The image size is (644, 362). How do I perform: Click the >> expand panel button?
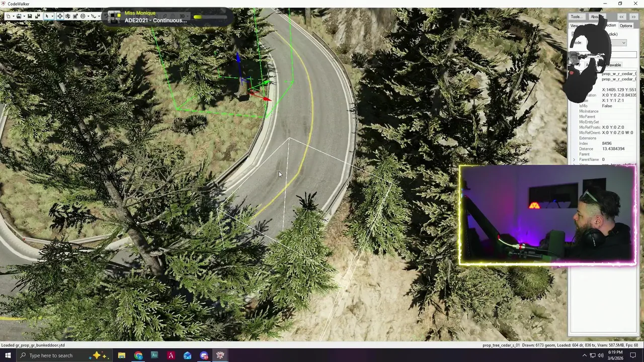point(633,17)
